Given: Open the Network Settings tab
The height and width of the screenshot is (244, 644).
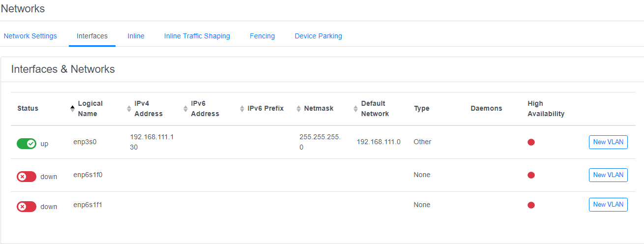Looking at the screenshot, I should (x=30, y=36).
